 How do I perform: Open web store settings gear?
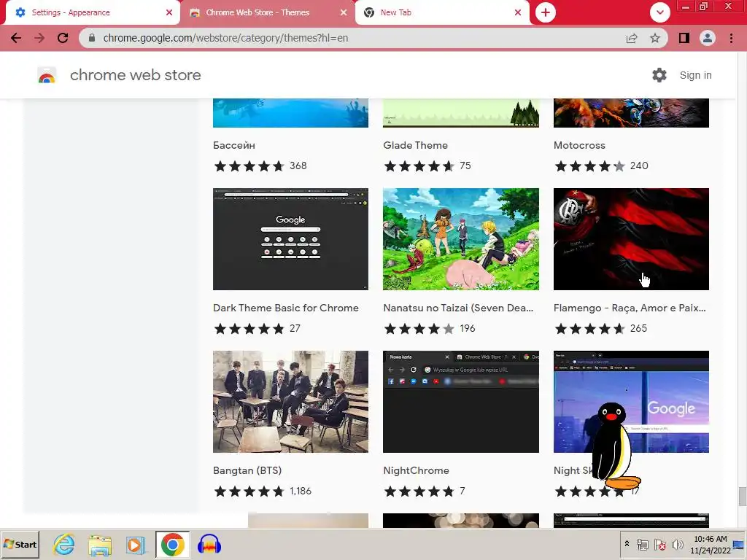[659, 75]
